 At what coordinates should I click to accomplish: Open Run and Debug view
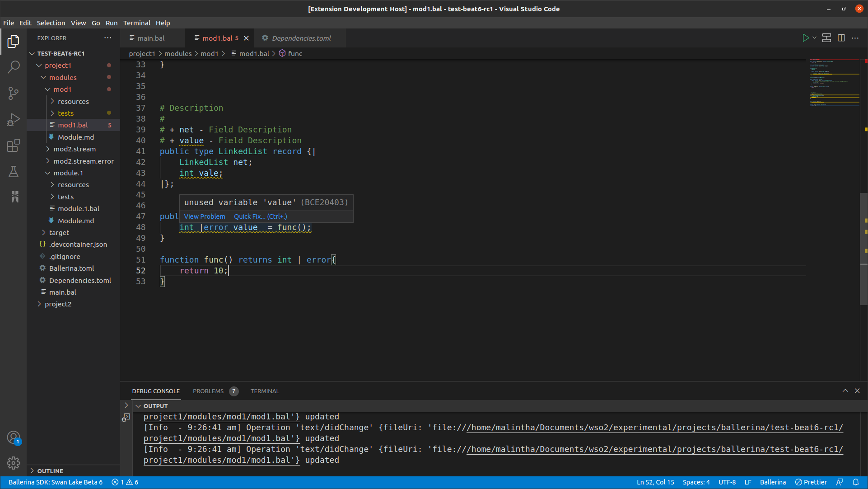click(14, 120)
